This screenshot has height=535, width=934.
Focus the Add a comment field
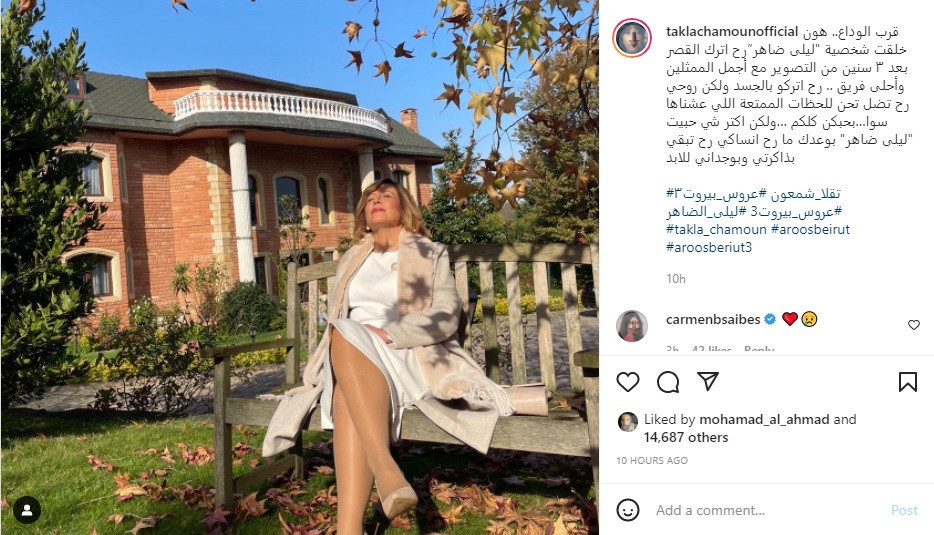(768, 510)
